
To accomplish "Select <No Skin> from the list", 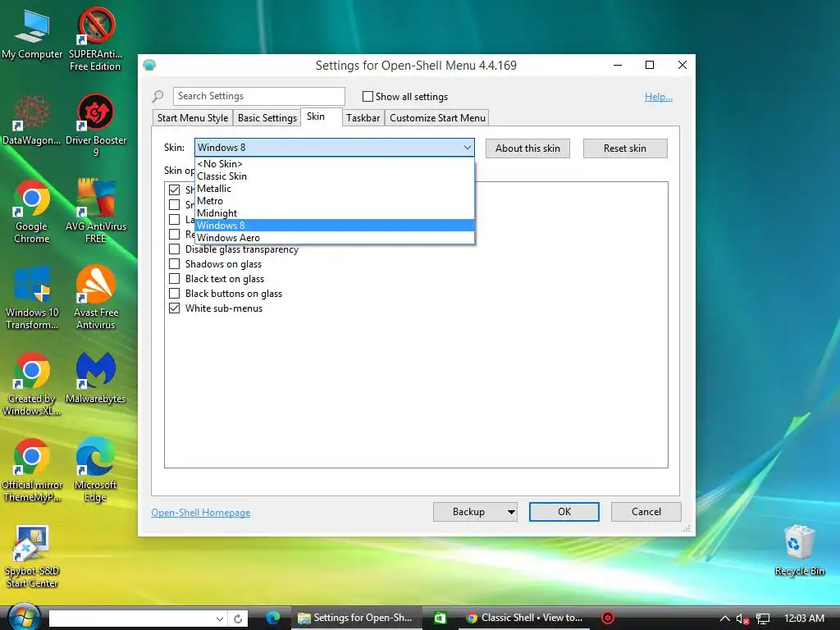I will [x=335, y=164].
